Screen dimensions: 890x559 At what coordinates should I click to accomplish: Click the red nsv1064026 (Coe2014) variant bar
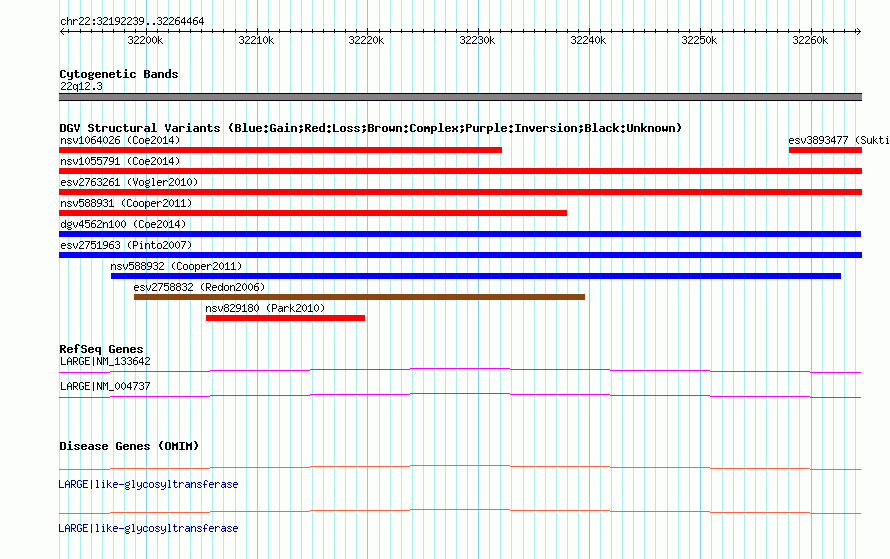coord(280,150)
